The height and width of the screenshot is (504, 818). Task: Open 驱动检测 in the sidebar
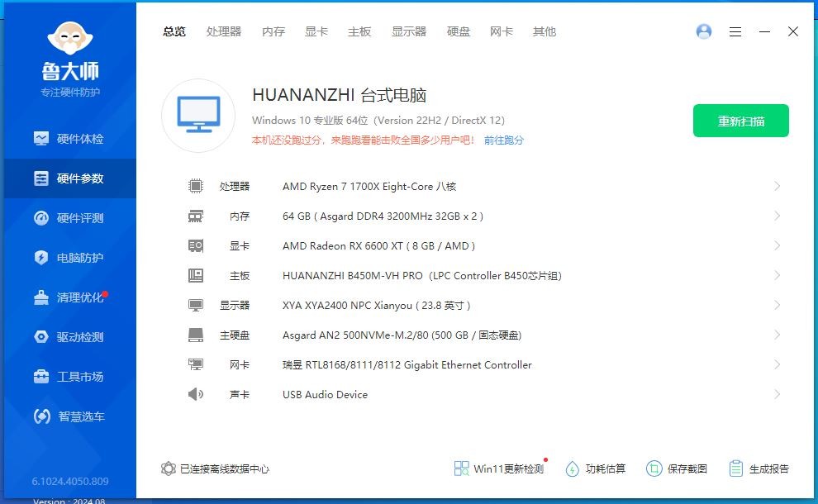(69, 337)
